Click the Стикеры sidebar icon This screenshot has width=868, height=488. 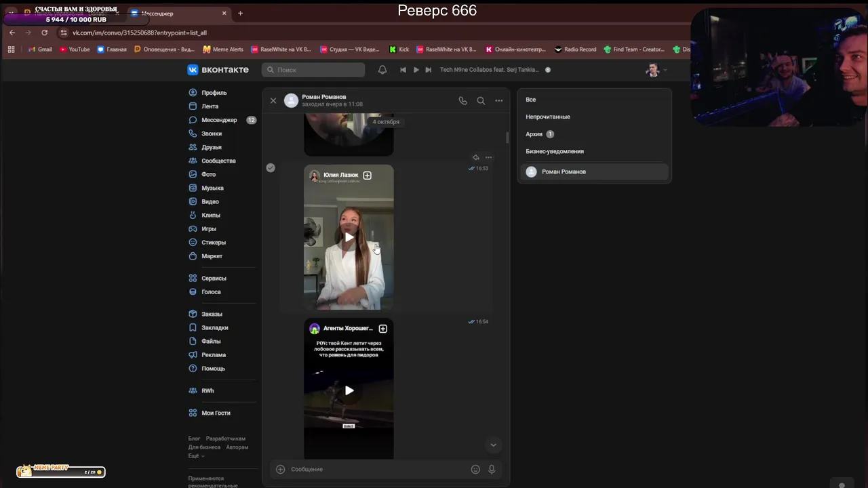(x=193, y=243)
